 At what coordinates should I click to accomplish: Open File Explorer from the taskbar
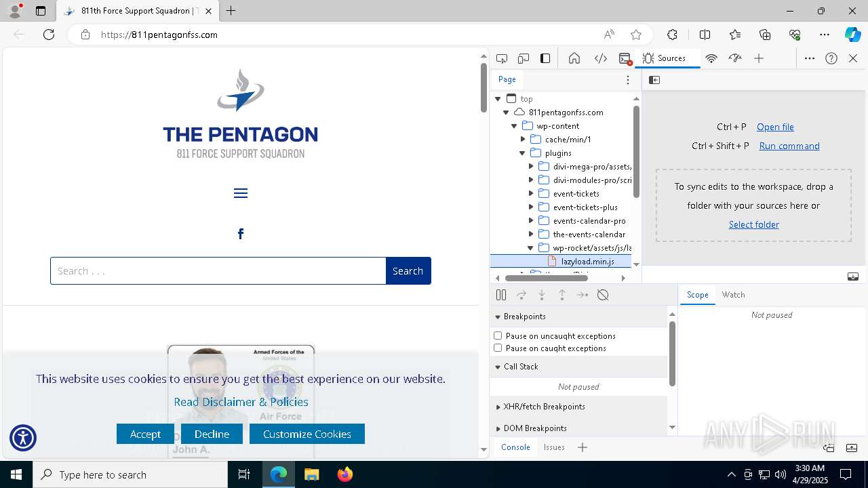[311, 474]
